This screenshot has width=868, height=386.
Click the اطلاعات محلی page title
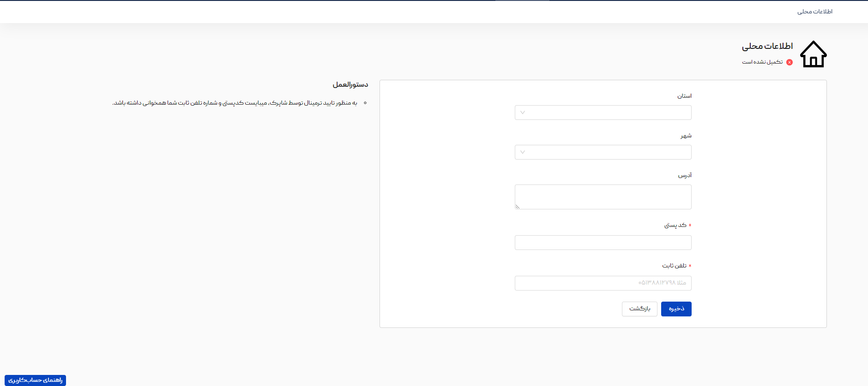pos(767,46)
